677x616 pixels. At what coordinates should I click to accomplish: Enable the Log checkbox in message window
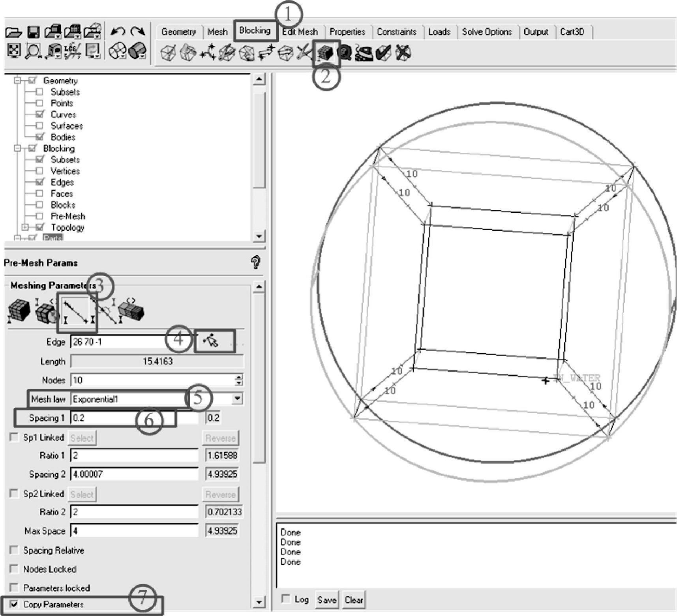click(x=285, y=599)
